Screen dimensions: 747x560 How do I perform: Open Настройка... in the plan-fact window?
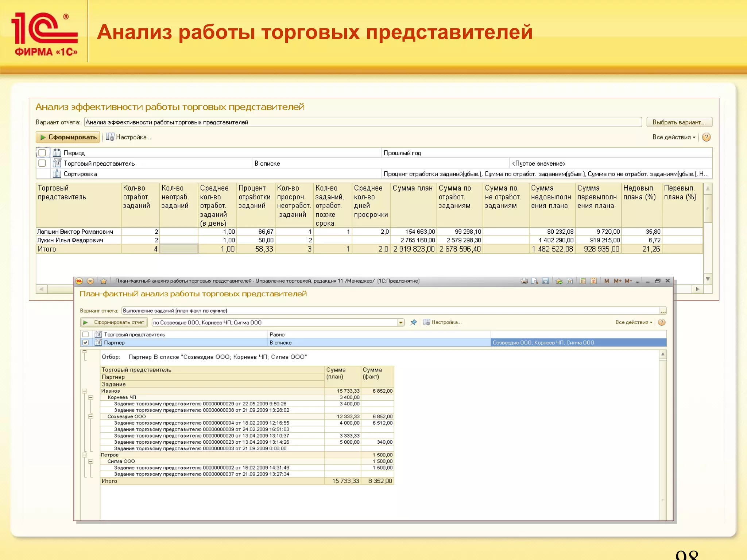coord(442,322)
